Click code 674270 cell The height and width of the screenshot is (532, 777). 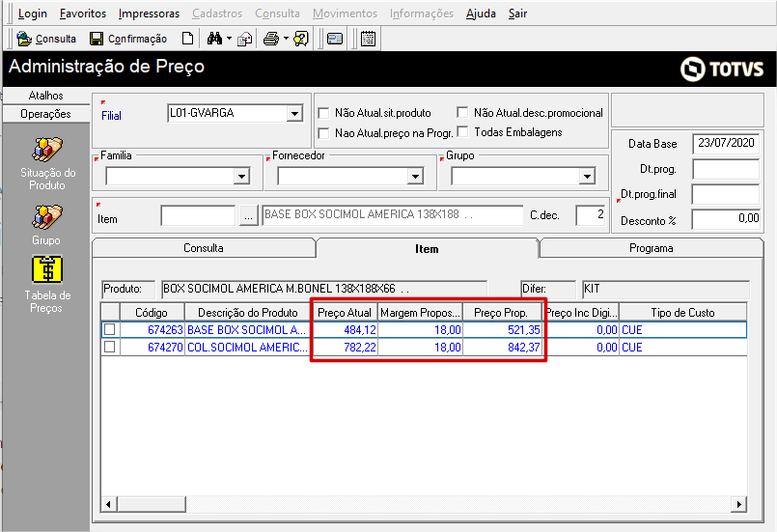coord(152,347)
